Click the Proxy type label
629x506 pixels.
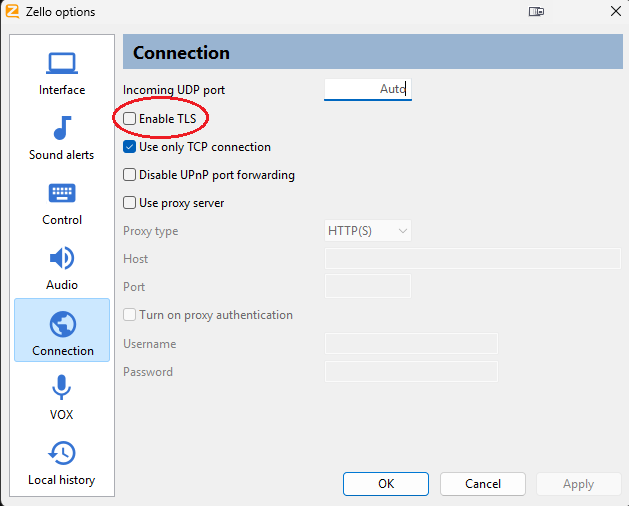pos(150,231)
